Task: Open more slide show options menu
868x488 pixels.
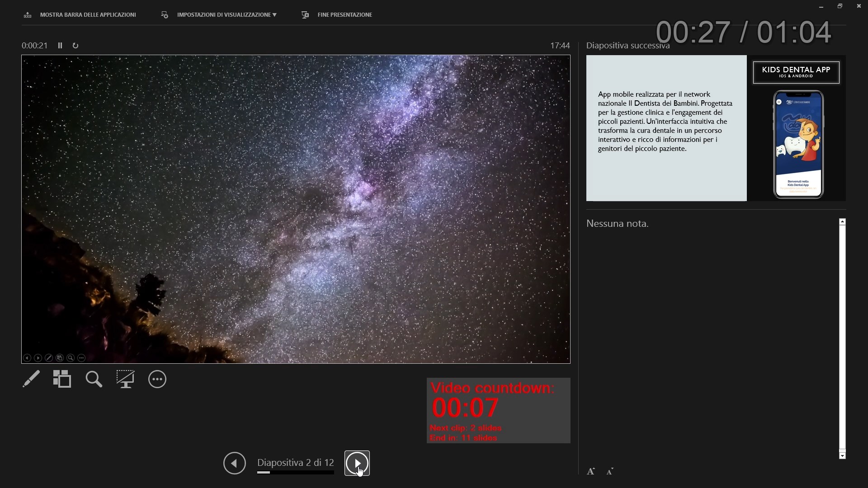Action: point(157,379)
